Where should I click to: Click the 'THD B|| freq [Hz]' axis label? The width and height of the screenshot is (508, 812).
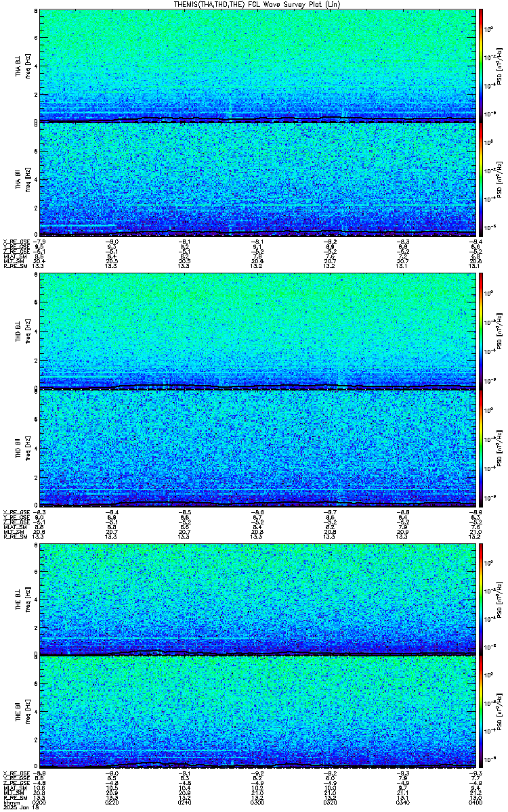[22, 447]
